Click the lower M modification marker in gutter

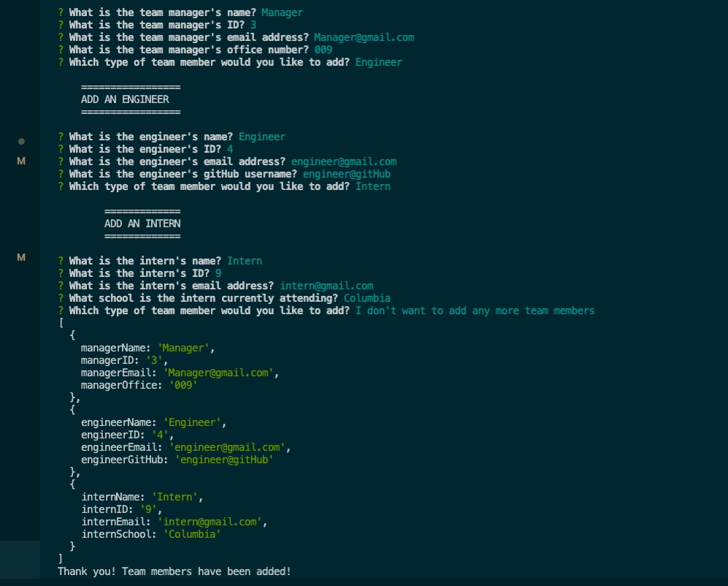click(x=21, y=257)
